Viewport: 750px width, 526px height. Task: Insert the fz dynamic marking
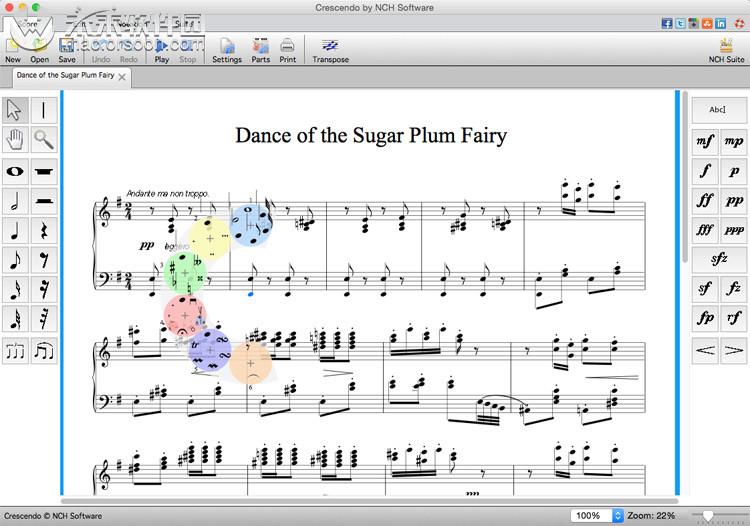[x=734, y=289]
